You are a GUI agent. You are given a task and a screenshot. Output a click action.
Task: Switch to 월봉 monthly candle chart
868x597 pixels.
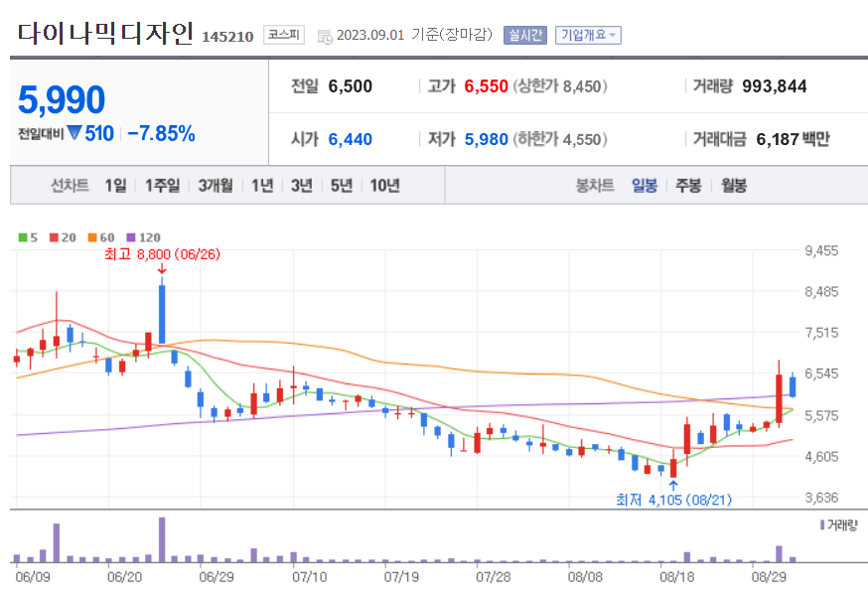point(734,186)
